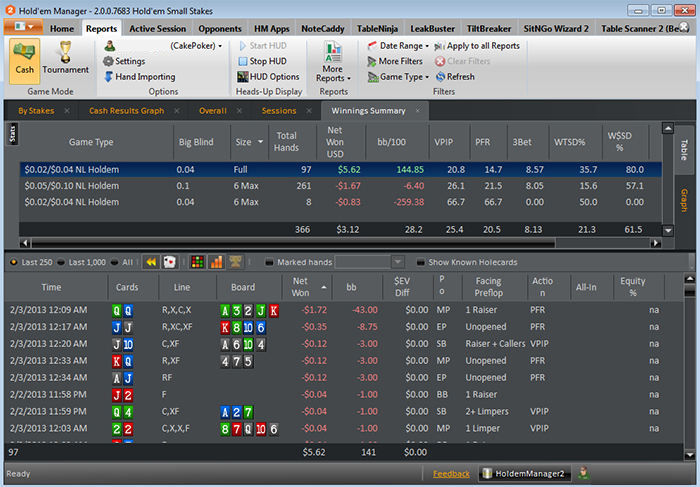700x487 pixels.
Task: Refresh the report
Action: coord(455,77)
